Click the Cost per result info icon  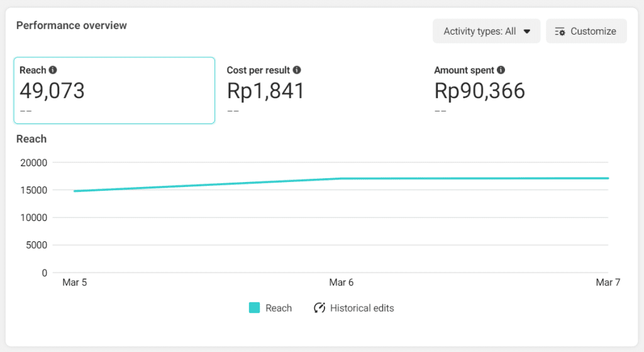297,71
